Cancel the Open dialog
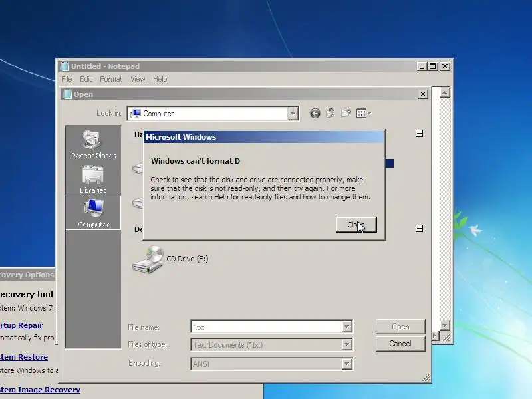This screenshot has width=532, height=399. click(x=400, y=344)
